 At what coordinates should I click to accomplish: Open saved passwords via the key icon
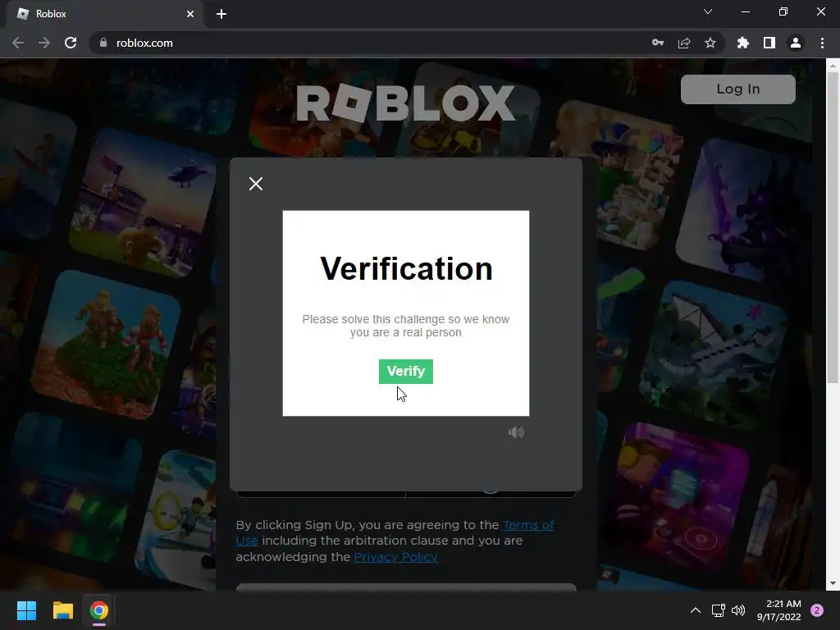coord(658,43)
